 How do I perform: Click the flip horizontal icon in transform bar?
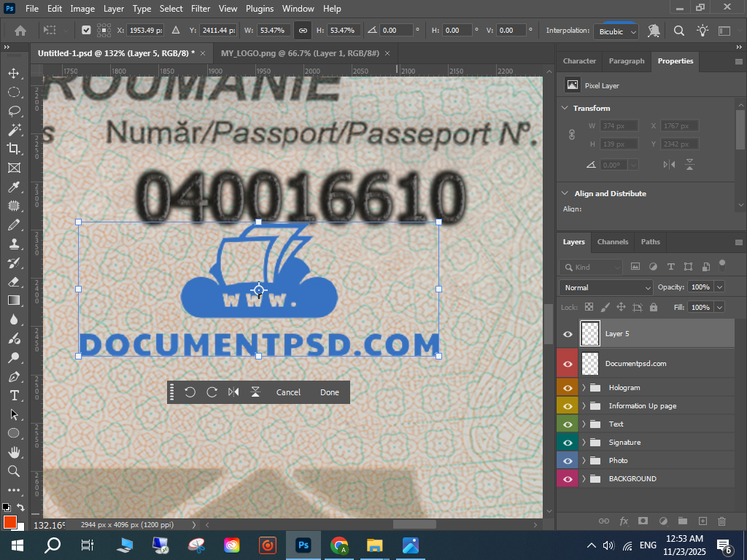(233, 392)
